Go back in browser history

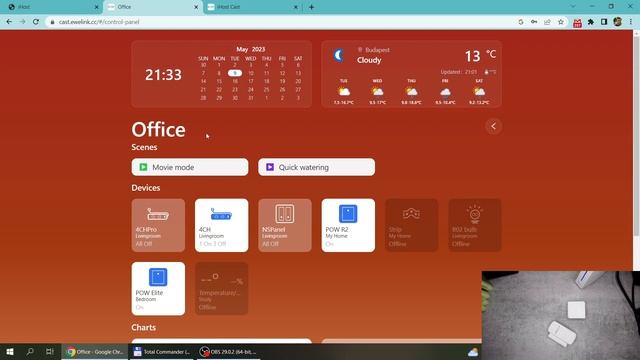pyautogui.click(x=9, y=22)
